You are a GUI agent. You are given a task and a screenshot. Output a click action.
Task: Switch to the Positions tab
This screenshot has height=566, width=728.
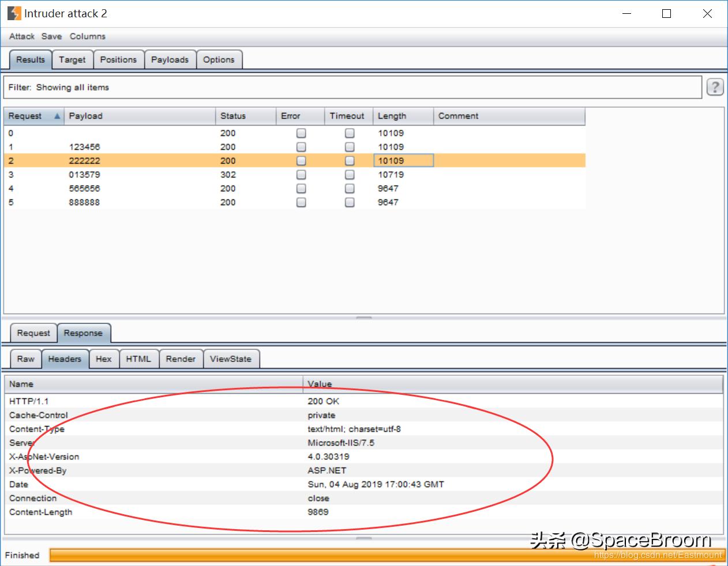tap(118, 59)
